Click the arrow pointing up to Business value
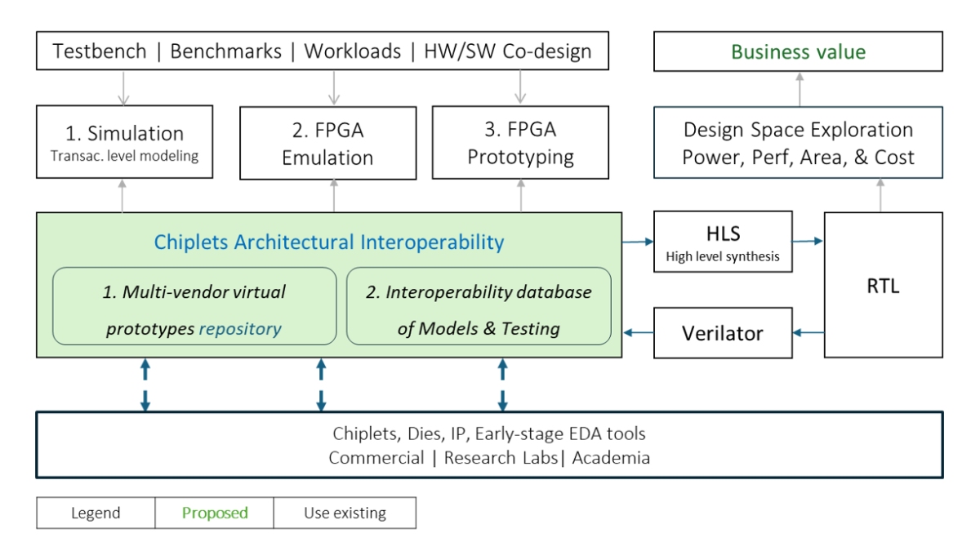The width and height of the screenshot is (980, 551). 799,88
